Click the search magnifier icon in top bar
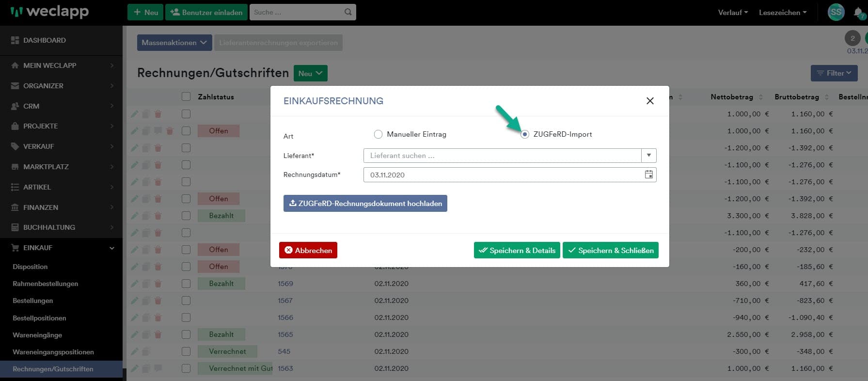Image resolution: width=868 pixels, height=381 pixels. click(x=348, y=12)
